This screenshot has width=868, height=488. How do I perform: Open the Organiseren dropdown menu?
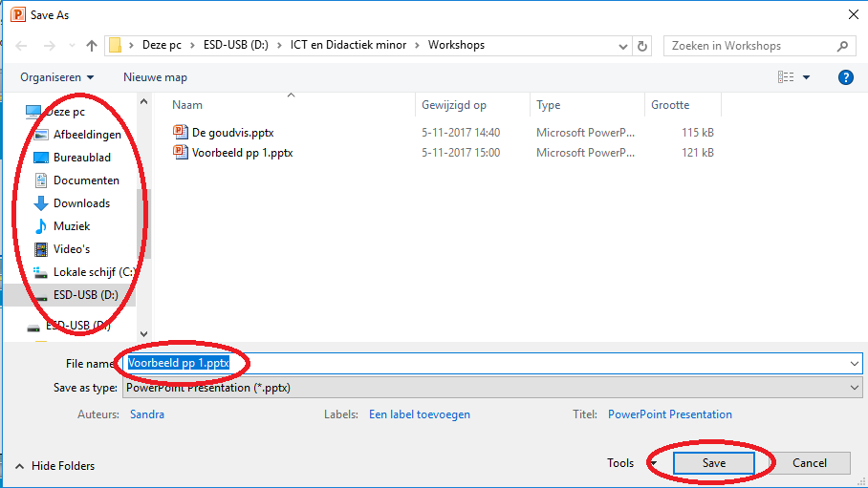(57, 77)
